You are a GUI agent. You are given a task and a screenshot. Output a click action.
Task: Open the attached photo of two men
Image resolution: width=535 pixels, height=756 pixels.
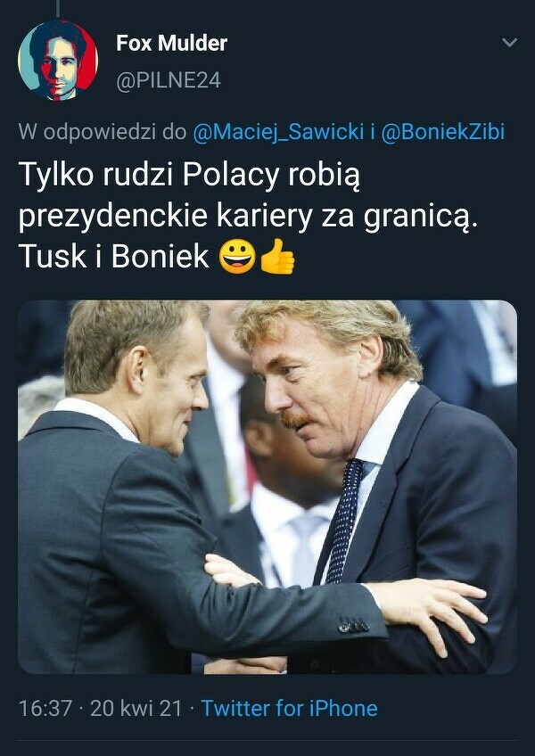[x=267, y=487]
